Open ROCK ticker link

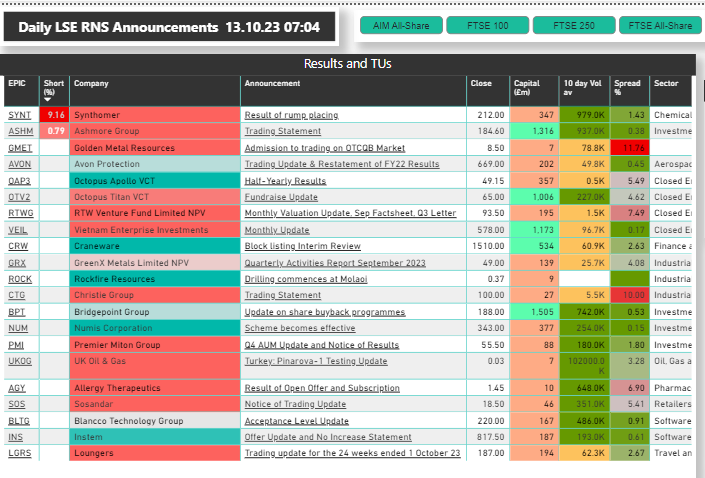[20, 279]
